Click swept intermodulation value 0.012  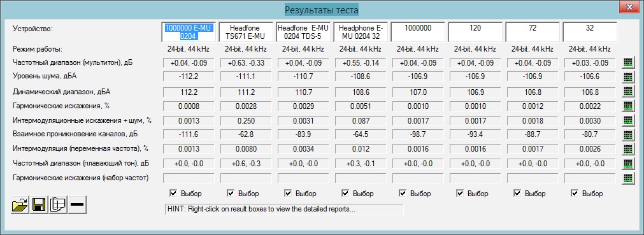[x=361, y=149]
